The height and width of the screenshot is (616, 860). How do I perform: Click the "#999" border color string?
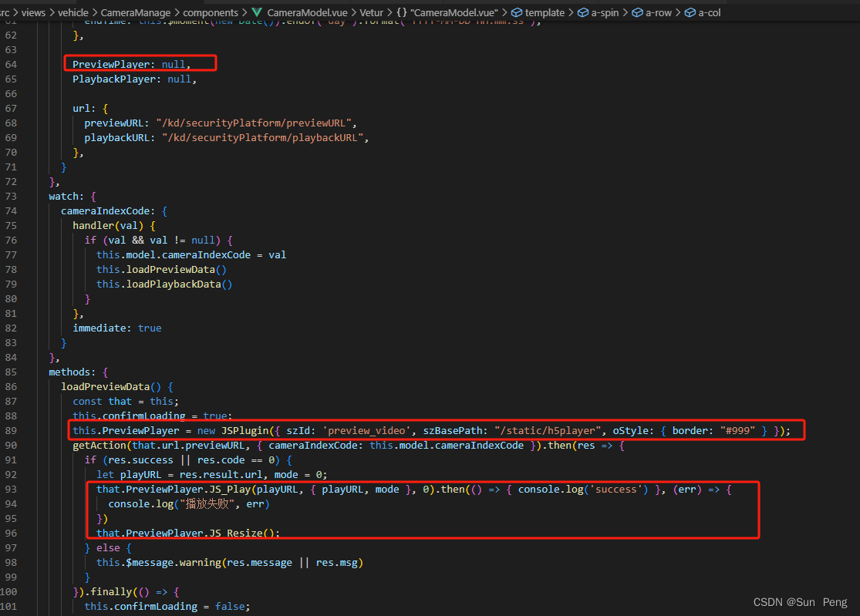[737, 431]
